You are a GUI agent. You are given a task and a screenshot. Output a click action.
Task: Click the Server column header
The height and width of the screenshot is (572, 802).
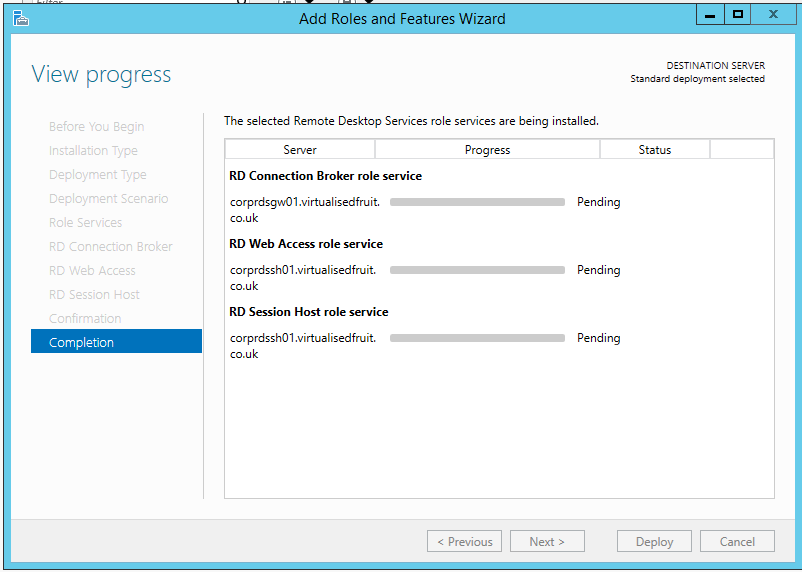click(300, 150)
